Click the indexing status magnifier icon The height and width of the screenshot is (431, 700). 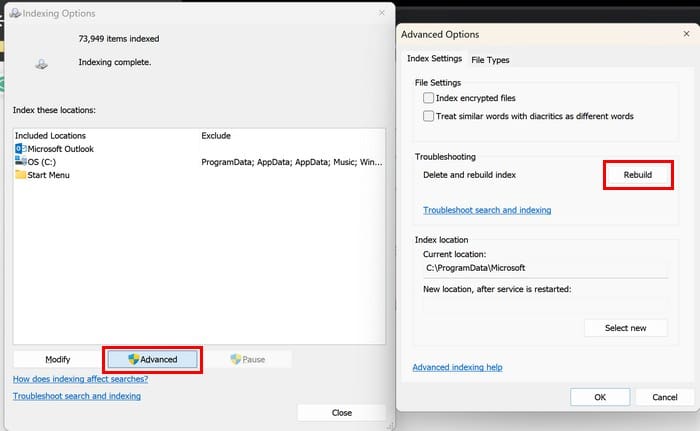42,64
